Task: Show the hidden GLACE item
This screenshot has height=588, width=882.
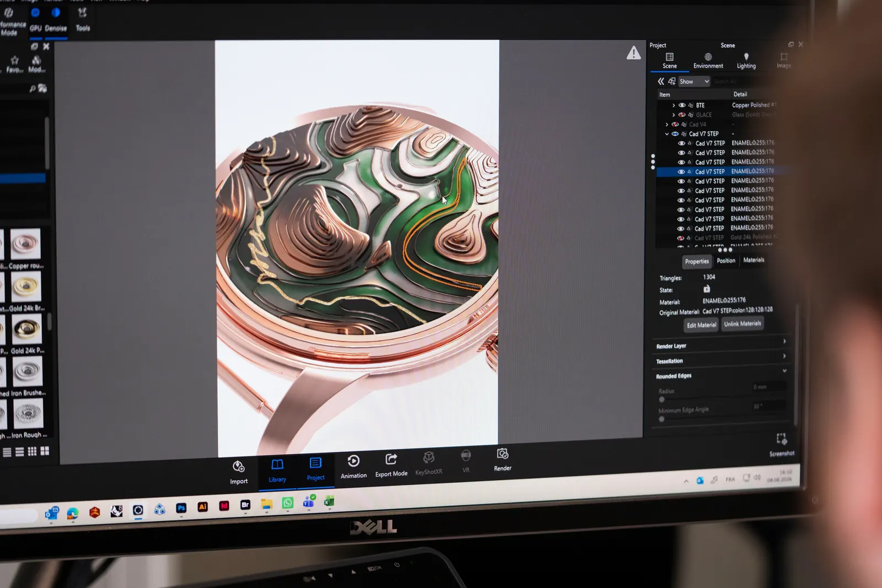Action: pos(682,115)
